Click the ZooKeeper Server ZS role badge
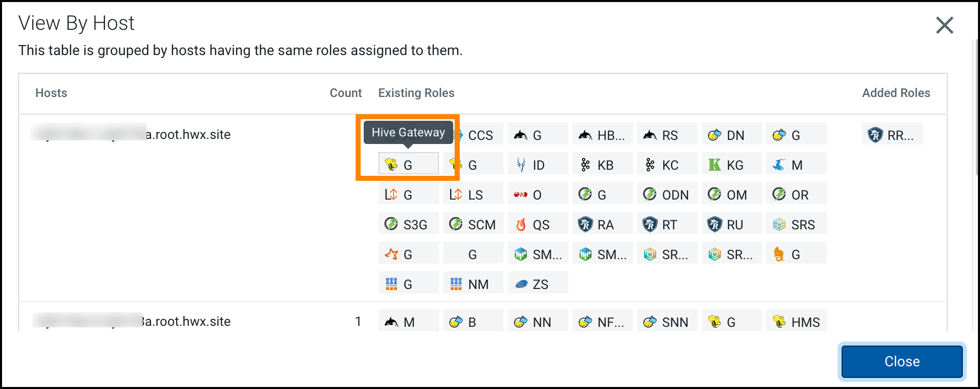The image size is (980, 389). pyautogui.click(x=537, y=283)
